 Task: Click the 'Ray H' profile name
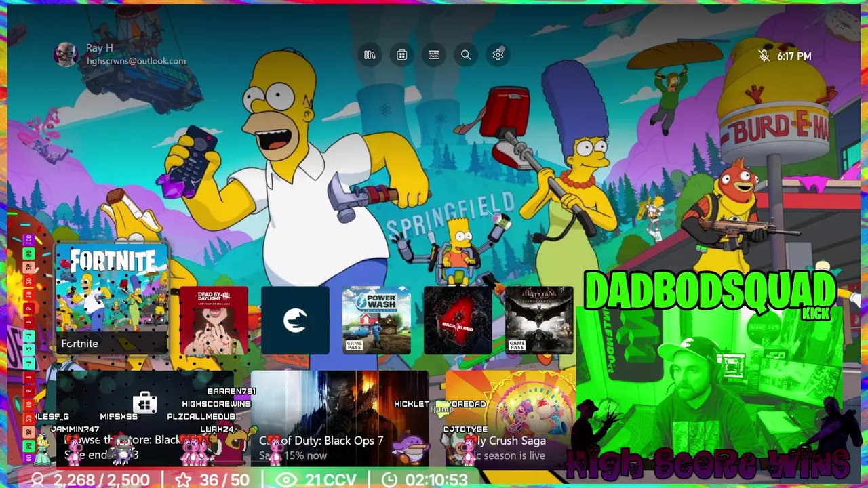99,48
